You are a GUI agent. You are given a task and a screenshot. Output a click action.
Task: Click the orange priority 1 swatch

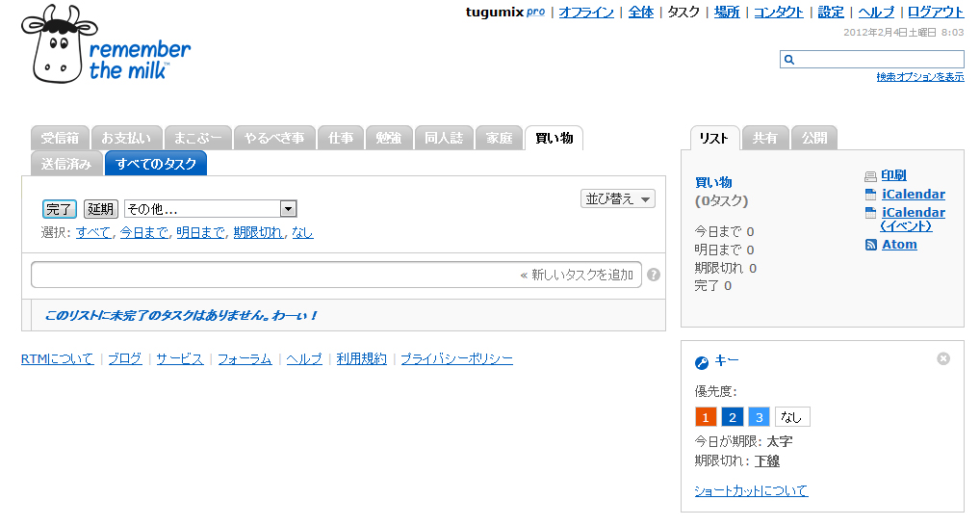point(706,417)
